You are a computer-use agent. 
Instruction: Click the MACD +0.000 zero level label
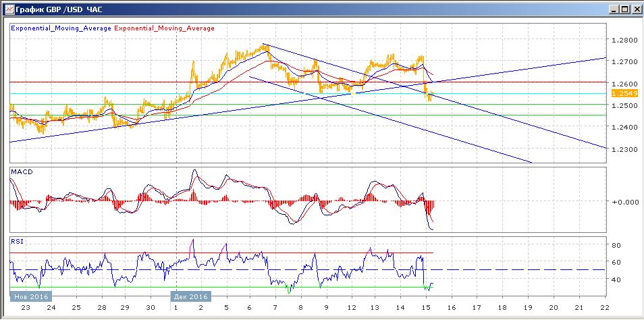tap(622, 202)
